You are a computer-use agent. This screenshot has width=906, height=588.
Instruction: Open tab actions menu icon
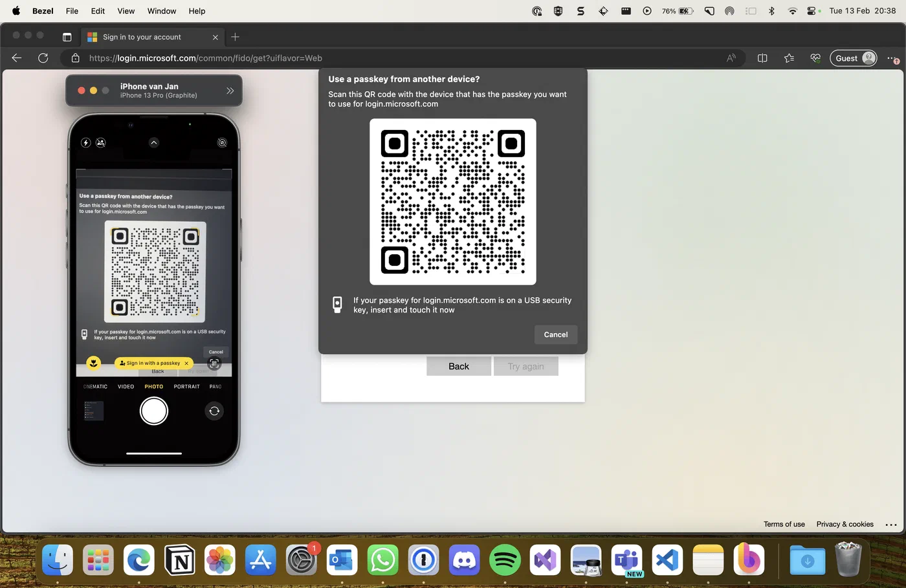[67, 37]
